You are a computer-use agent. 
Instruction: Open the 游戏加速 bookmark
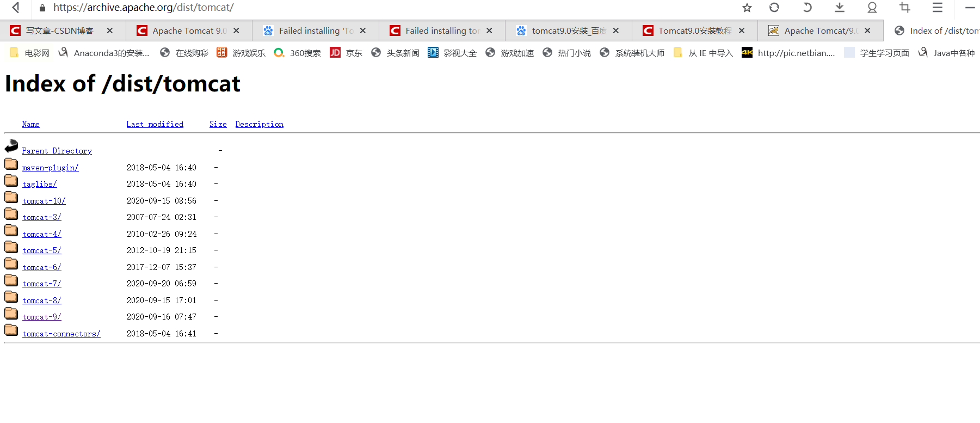click(x=509, y=53)
